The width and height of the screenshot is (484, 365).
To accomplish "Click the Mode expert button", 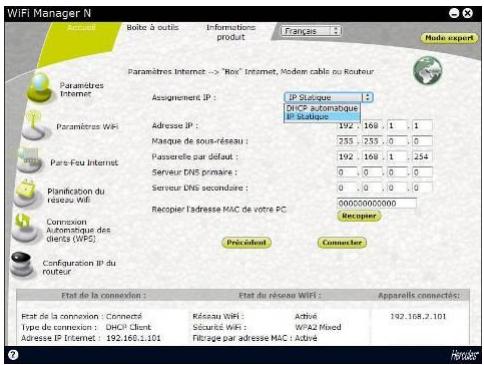I will (x=449, y=38).
